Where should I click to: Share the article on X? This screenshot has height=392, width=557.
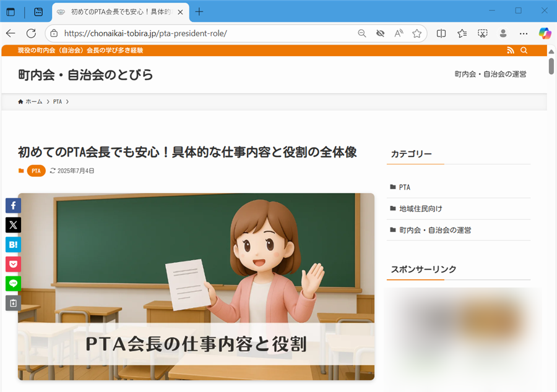point(13,224)
